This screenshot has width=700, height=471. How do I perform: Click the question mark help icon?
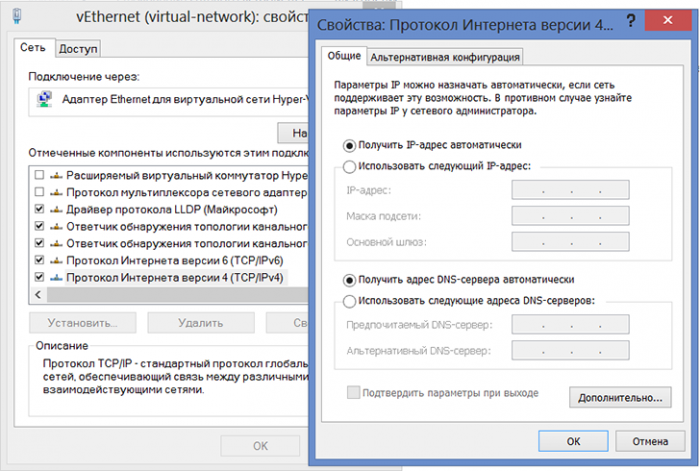click(x=631, y=21)
